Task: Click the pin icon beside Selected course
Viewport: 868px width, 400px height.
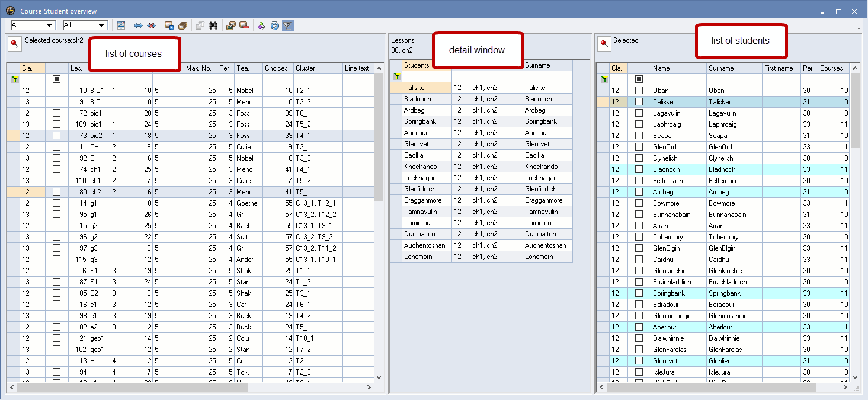Action: 14,43
